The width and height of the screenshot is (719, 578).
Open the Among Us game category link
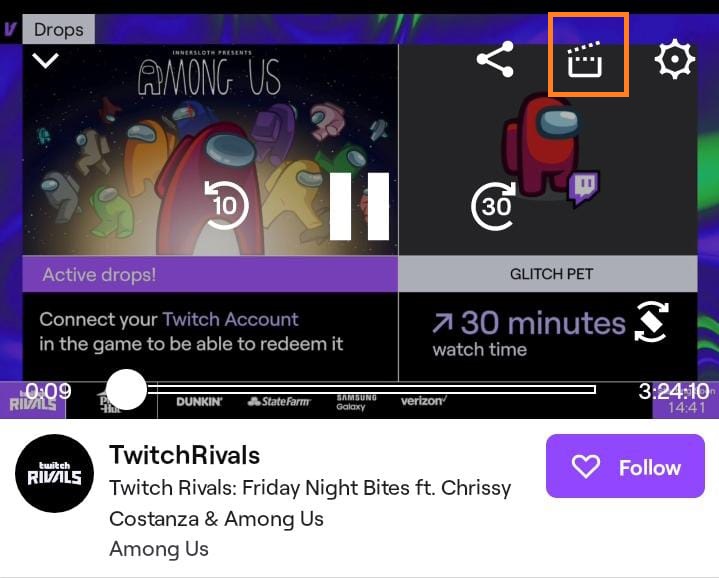[x=159, y=549]
